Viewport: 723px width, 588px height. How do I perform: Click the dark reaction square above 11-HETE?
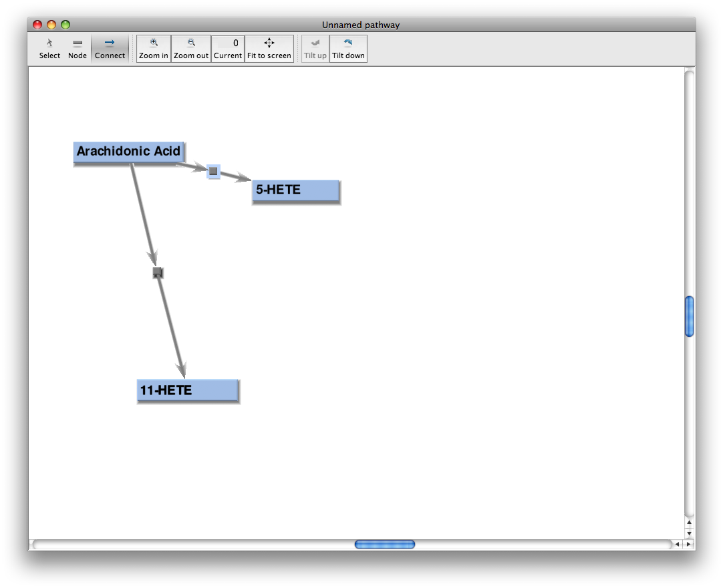click(x=158, y=273)
